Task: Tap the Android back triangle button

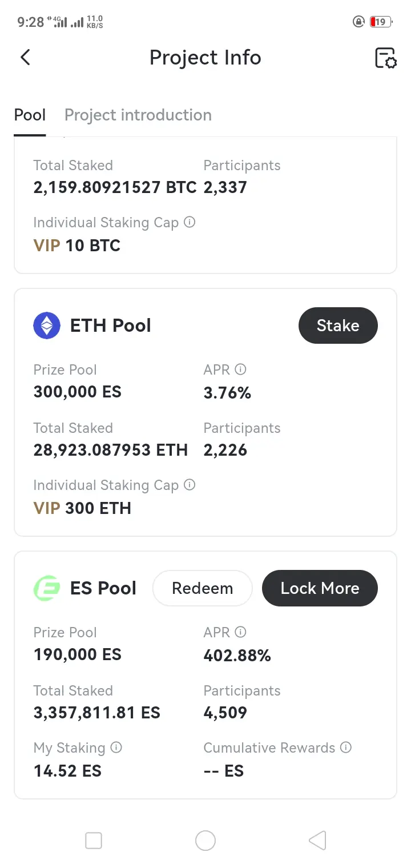Action: 317,841
